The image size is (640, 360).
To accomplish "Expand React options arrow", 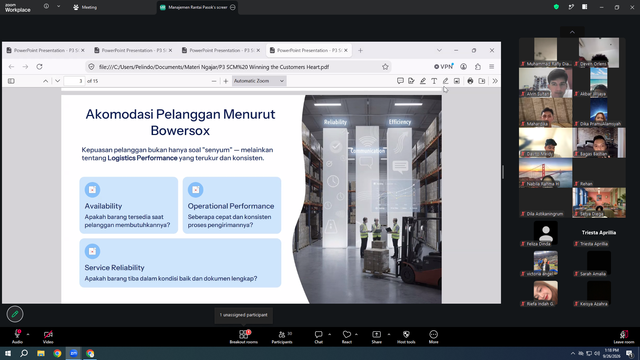I will (x=356, y=334).
